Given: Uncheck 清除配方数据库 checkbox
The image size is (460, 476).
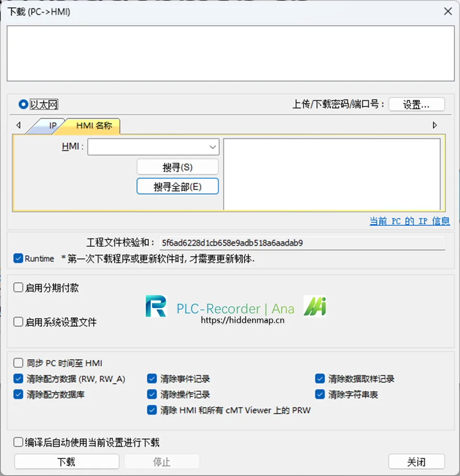Looking at the screenshot, I should pyautogui.click(x=18, y=394).
